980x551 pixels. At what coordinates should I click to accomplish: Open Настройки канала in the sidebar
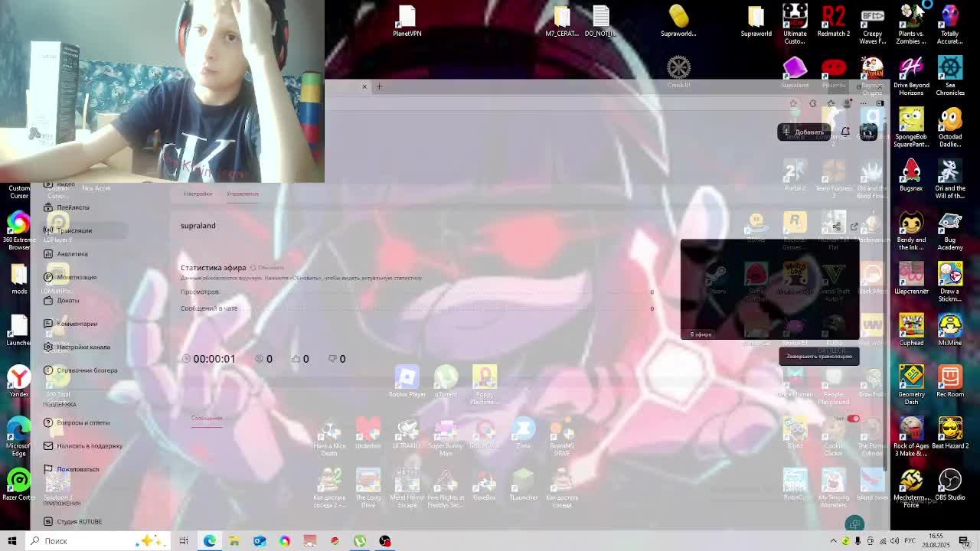pos(77,347)
